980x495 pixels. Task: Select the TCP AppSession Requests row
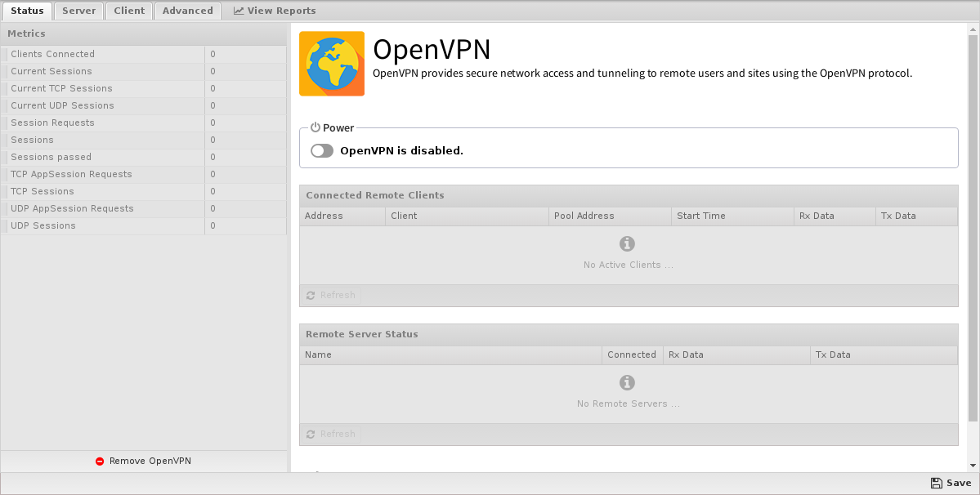click(x=144, y=175)
